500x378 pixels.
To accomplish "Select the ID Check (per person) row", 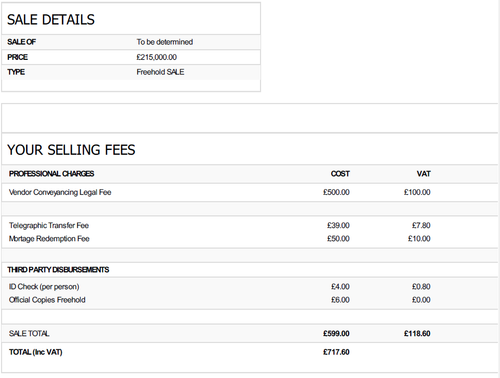I will click(x=249, y=287).
